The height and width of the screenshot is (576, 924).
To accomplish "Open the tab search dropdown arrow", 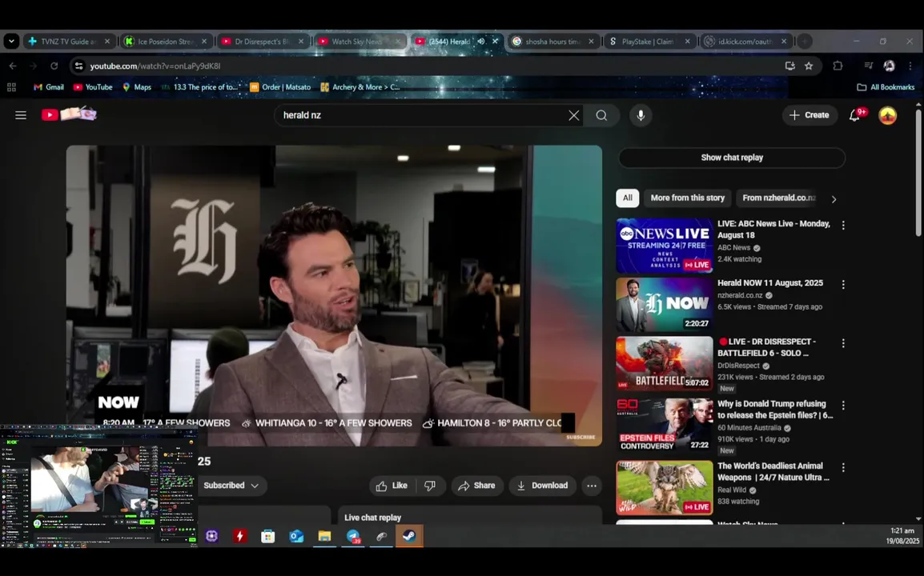I will (11, 42).
